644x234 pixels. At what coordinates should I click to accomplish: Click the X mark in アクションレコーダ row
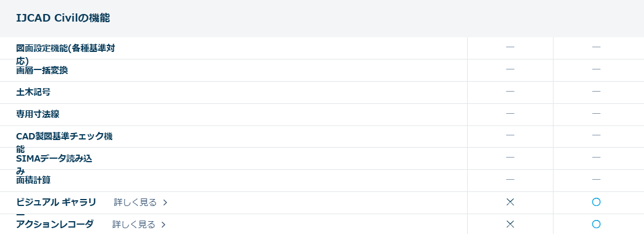[x=510, y=224]
